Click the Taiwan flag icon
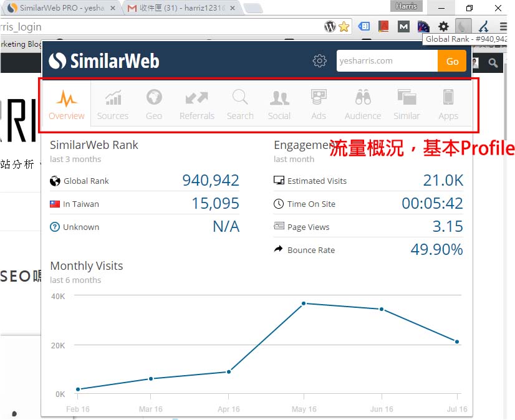 point(54,204)
